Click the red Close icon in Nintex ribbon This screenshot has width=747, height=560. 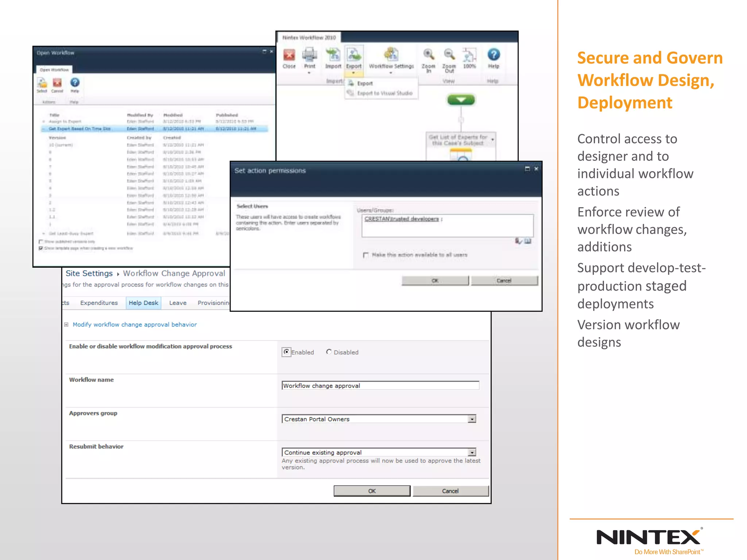click(x=289, y=55)
